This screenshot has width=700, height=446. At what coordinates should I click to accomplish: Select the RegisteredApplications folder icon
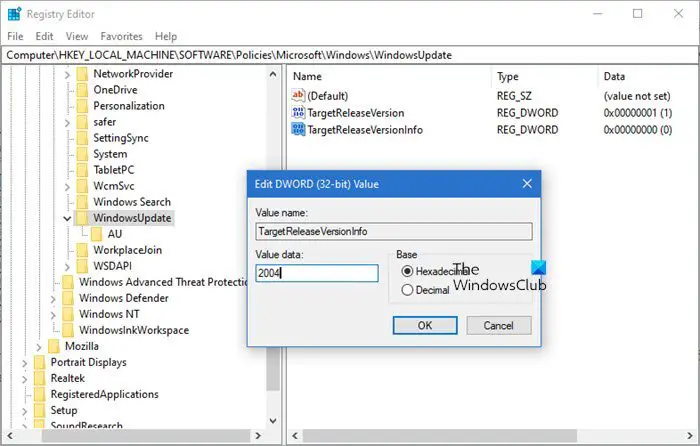tap(39, 395)
